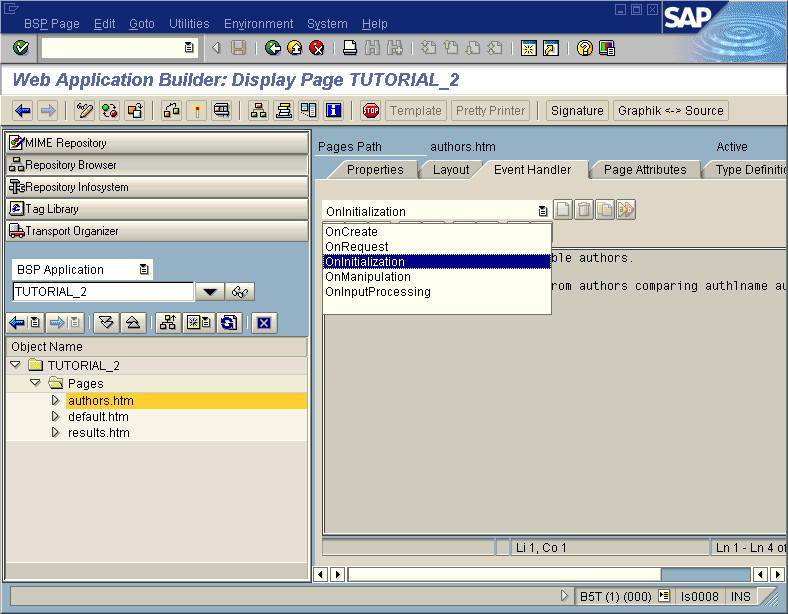Image resolution: width=788 pixels, height=614 pixels.
Task: Select default.htm in the object tree
Action: pyautogui.click(x=98, y=417)
